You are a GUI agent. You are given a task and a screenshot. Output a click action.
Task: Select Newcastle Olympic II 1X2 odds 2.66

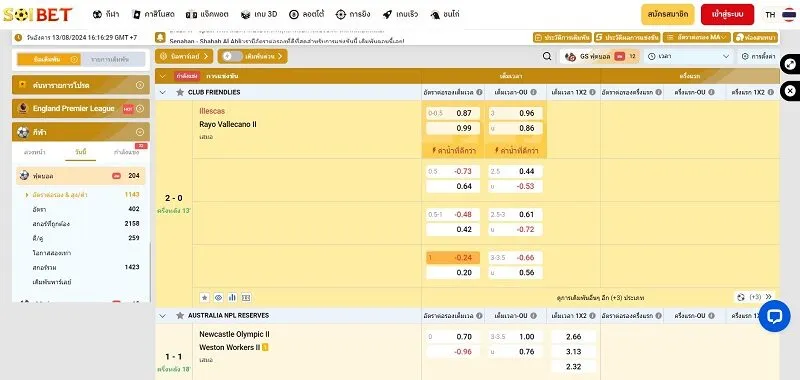pyautogui.click(x=573, y=337)
